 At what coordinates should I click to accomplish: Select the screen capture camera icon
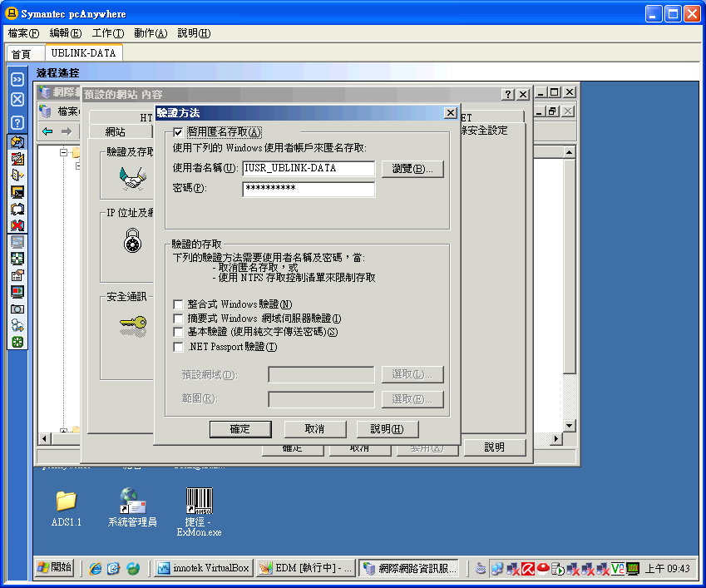click(x=17, y=308)
